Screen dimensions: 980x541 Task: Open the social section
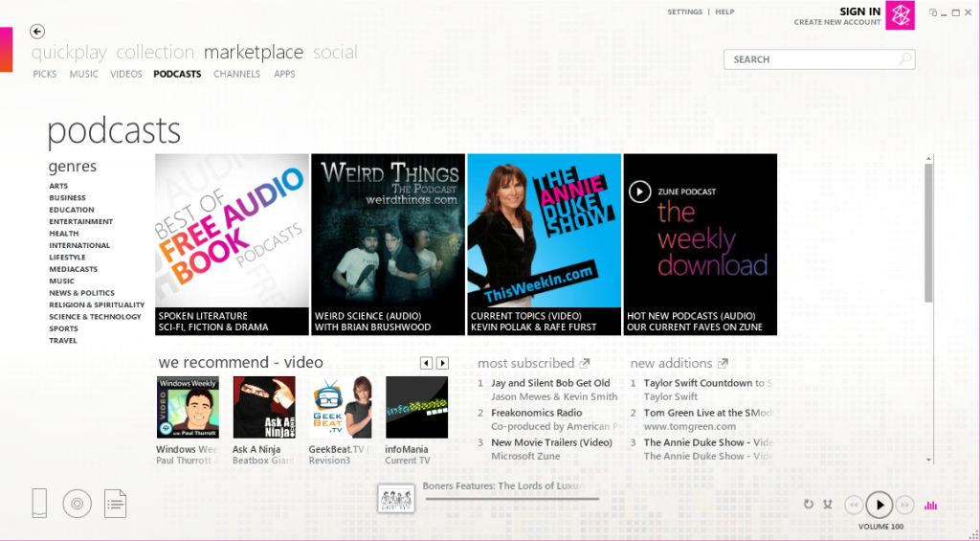coord(335,52)
